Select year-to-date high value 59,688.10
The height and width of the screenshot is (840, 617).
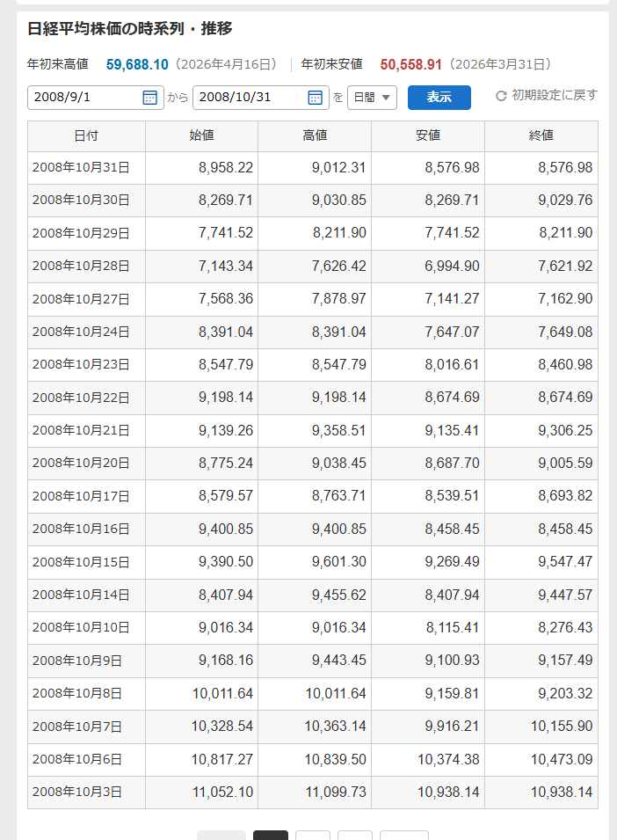coord(137,65)
